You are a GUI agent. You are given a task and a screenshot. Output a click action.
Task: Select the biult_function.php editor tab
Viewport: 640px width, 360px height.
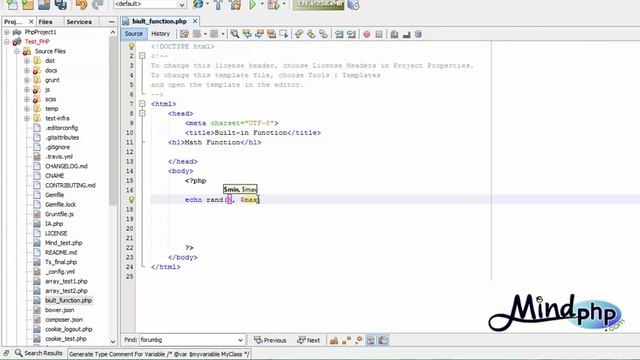click(x=159, y=21)
